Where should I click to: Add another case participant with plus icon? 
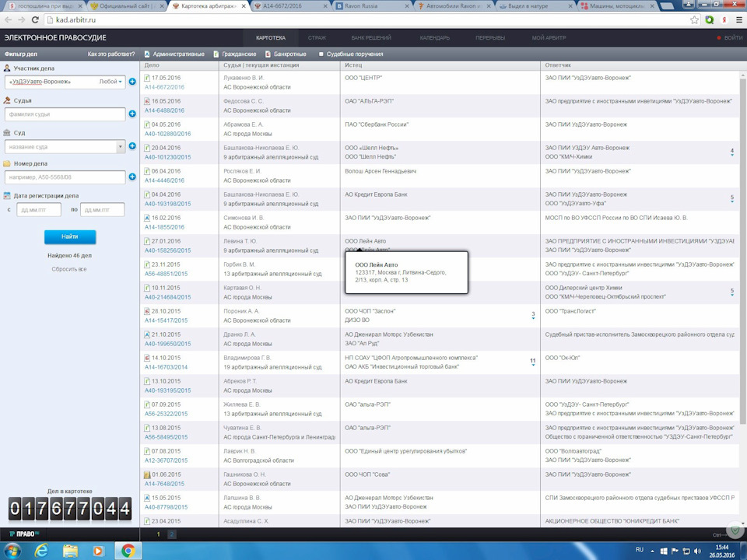[132, 82]
